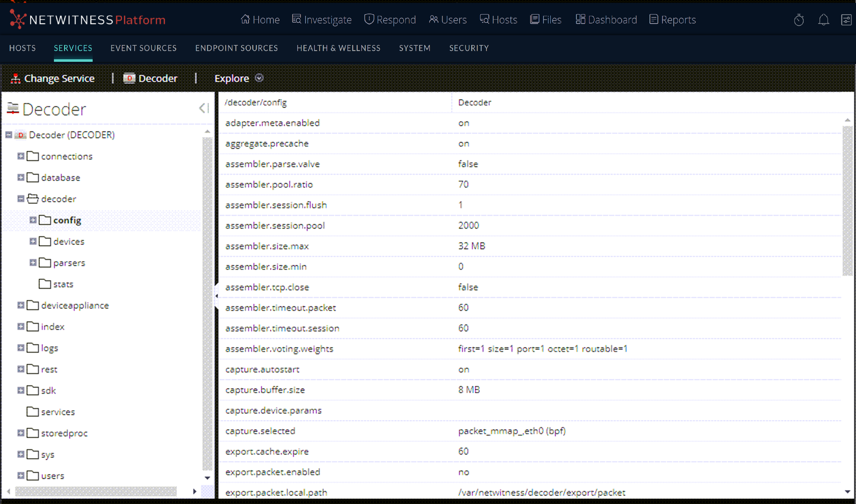Collapse the decoder folder node
The width and height of the screenshot is (856, 504).
click(21, 199)
